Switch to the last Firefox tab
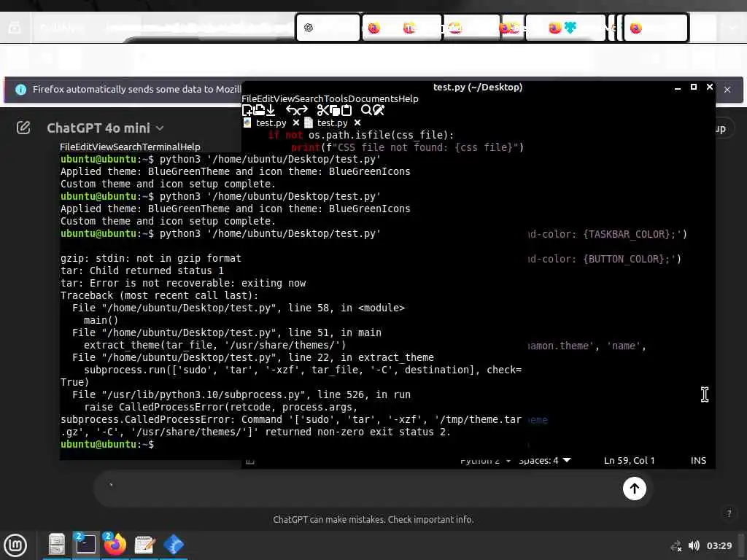The image size is (747, 560). pyautogui.click(x=656, y=28)
